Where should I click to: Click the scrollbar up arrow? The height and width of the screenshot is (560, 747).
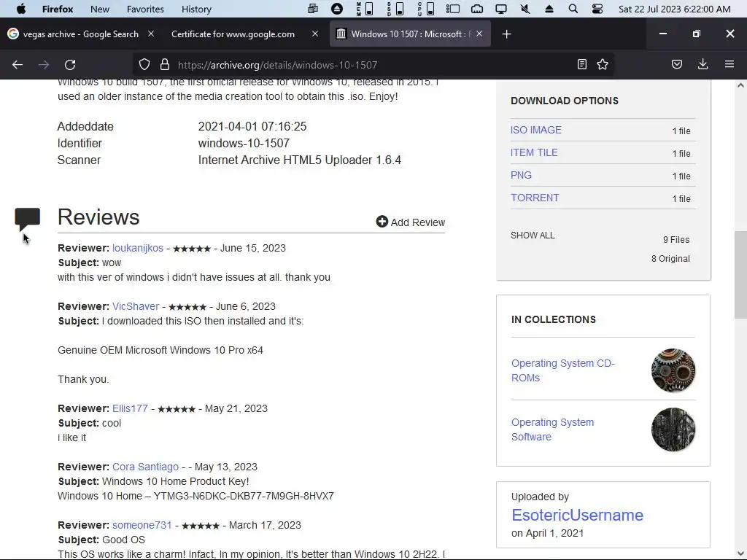[740, 85]
